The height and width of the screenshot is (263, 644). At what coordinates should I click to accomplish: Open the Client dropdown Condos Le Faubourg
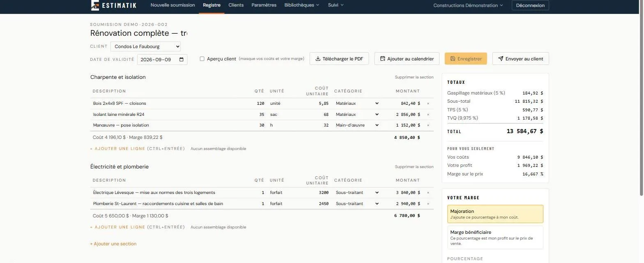pyautogui.click(x=145, y=46)
